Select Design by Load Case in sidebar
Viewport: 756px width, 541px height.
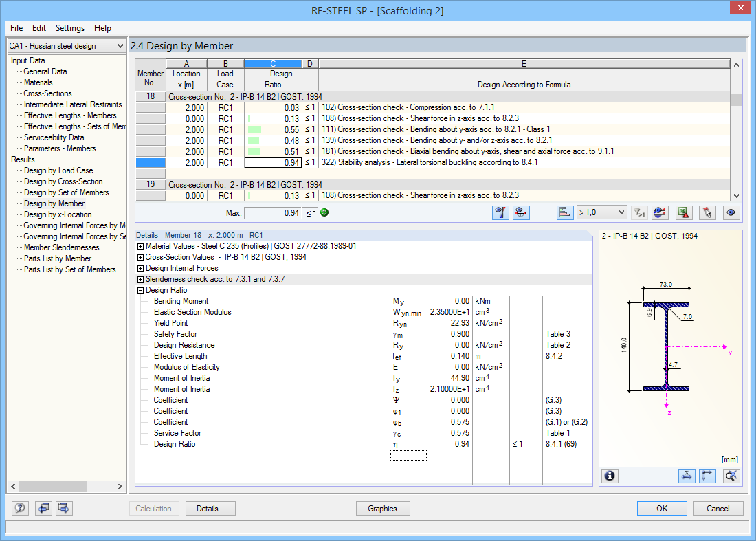point(58,170)
